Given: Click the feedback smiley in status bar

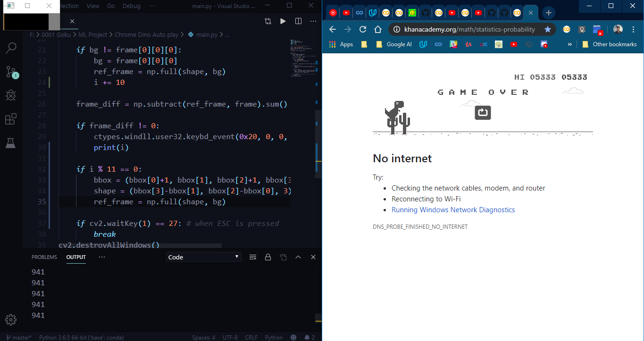Looking at the screenshot, I should [x=293, y=337].
